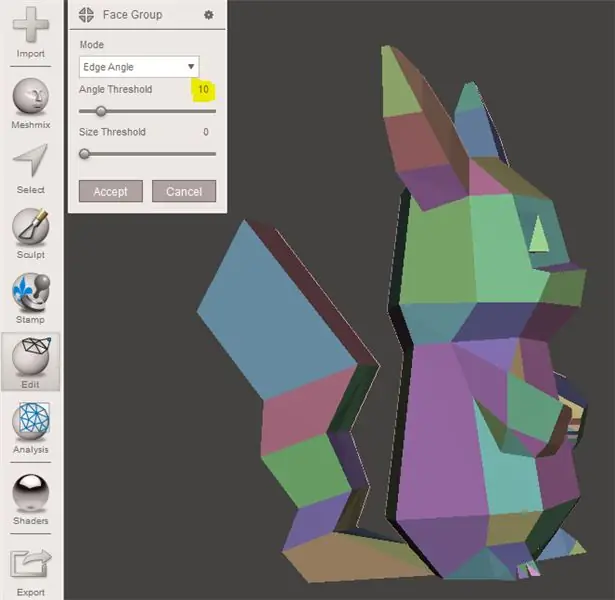615x600 pixels.
Task: Click the Mode dropdown arrow
Action: [191, 67]
